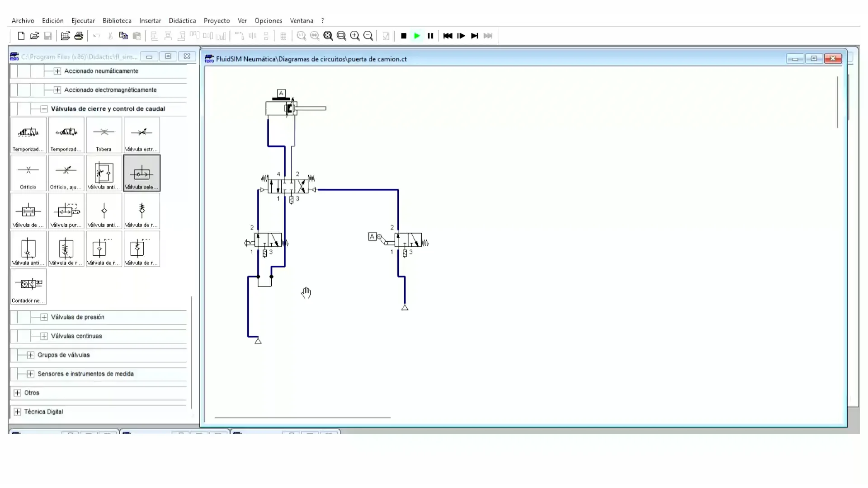The image size is (868, 488).
Task: Open the Didáctica menu
Action: [x=182, y=21]
